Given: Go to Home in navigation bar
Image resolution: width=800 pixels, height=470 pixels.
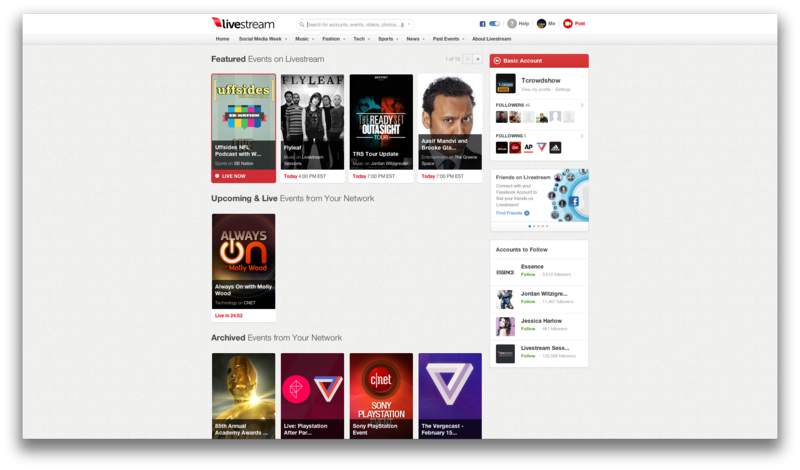Looking at the screenshot, I should pyautogui.click(x=222, y=39).
